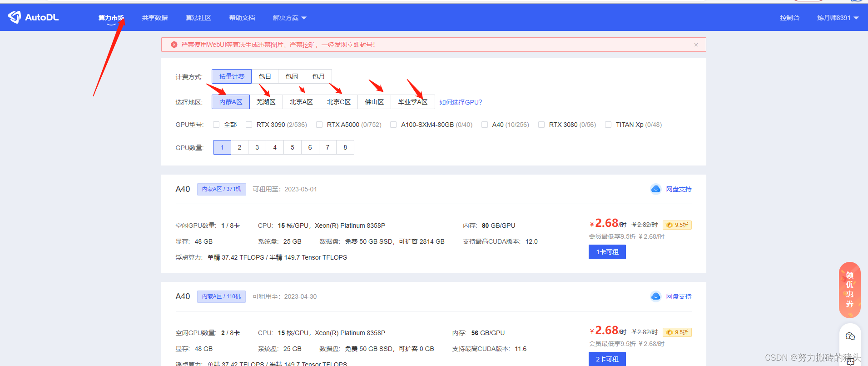
Task: Open the 领优惠券 coupon floating button
Action: [x=850, y=290]
